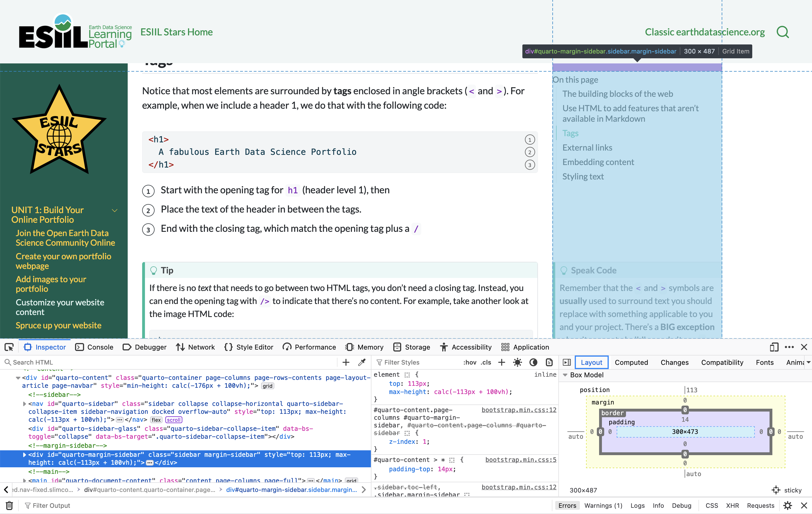Toggle grid badge on main element

click(x=351, y=480)
